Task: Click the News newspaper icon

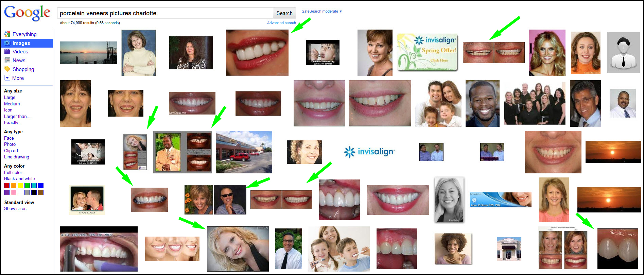Action: pyautogui.click(x=7, y=60)
